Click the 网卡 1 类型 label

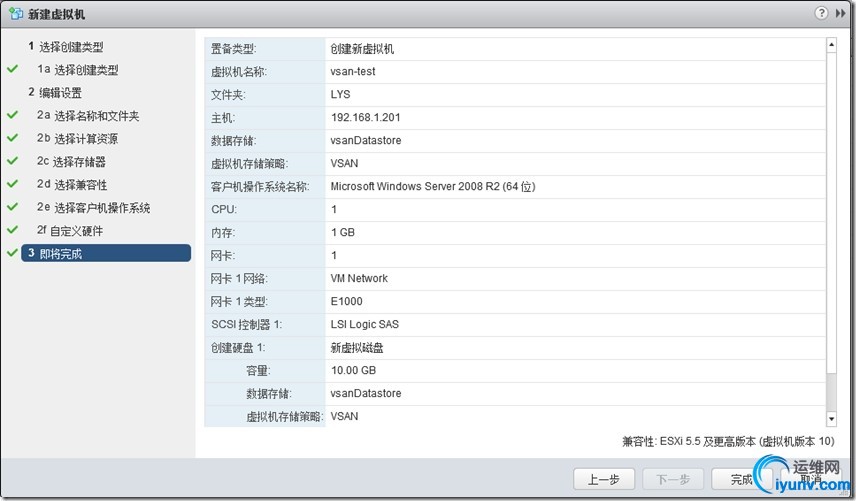[x=239, y=302]
